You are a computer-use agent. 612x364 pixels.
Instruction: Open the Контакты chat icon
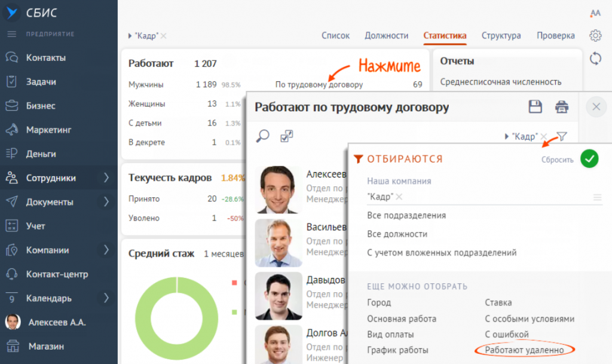click(x=12, y=58)
